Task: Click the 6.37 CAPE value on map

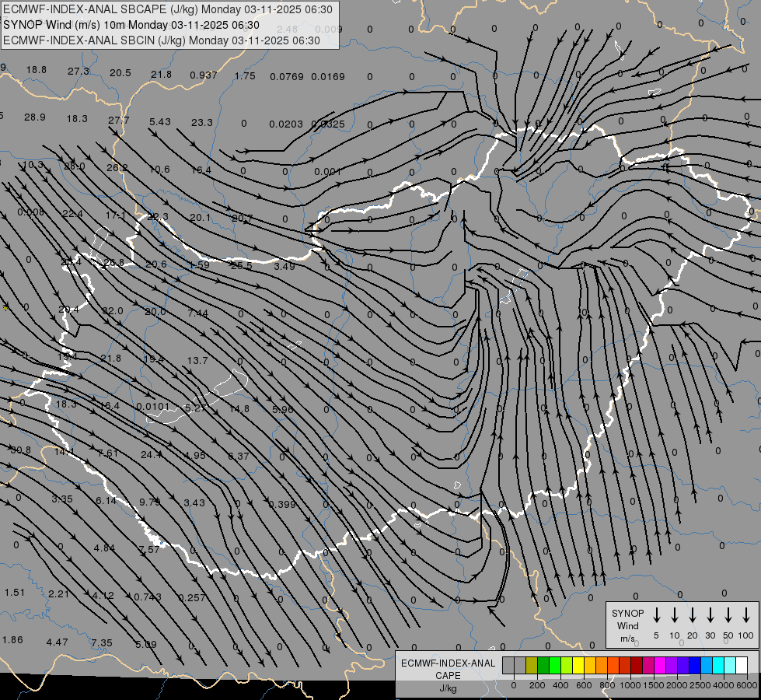Action: point(239,456)
